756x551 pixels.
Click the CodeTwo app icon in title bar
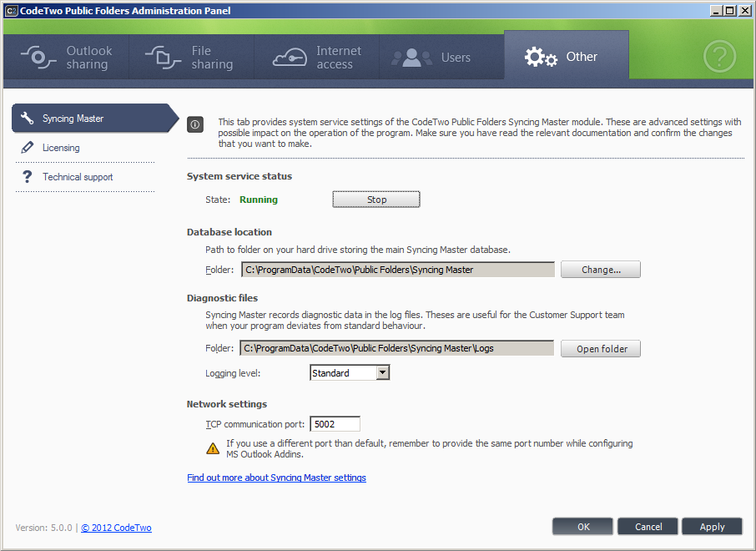pos(11,11)
